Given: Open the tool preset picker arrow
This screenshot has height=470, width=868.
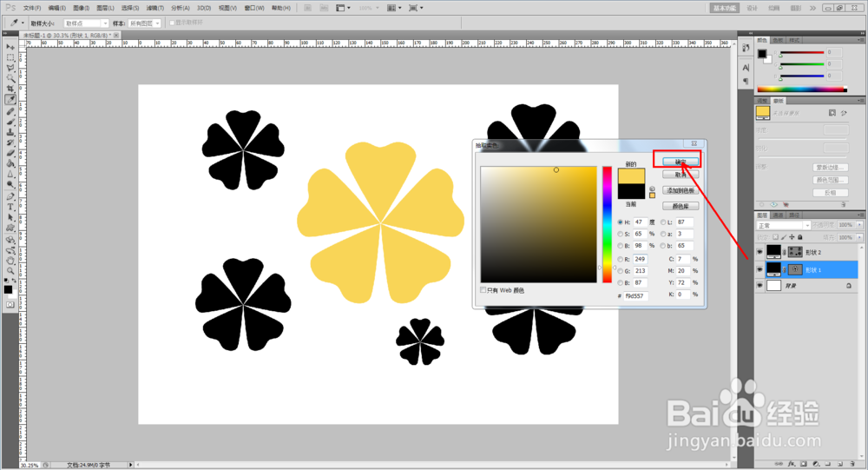Looking at the screenshot, I should pyautogui.click(x=23, y=23).
